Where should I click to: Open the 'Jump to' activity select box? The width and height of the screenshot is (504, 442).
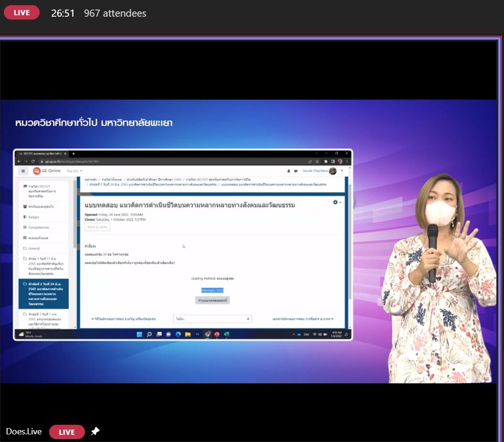(212, 319)
